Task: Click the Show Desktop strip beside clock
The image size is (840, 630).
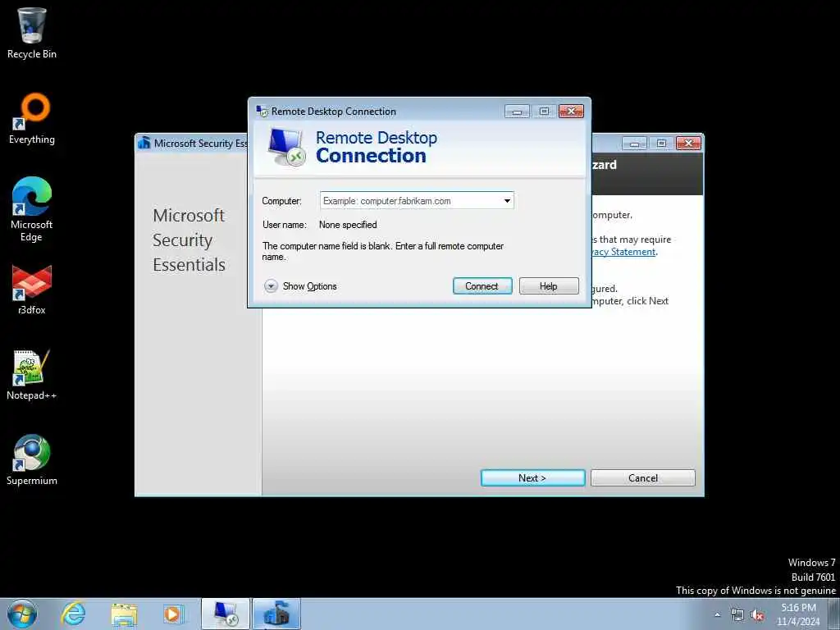Action: 834,614
